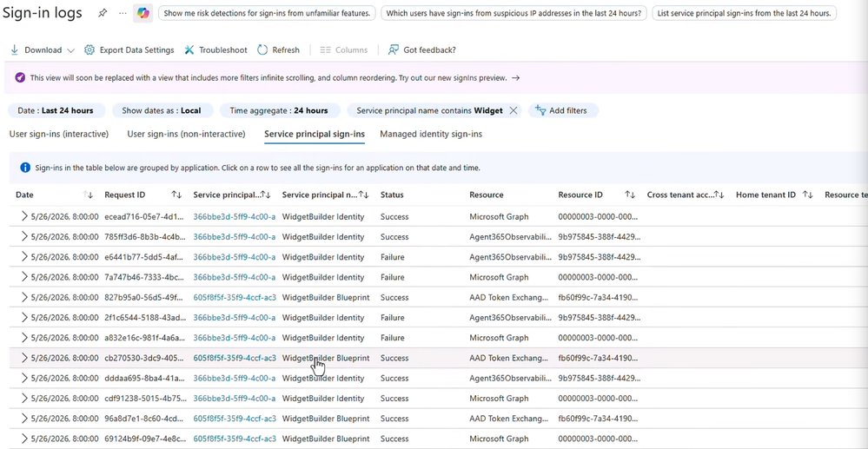The height and width of the screenshot is (449, 868).
Task: Switch to Managed identity sign-ins tab
Action: (431, 134)
